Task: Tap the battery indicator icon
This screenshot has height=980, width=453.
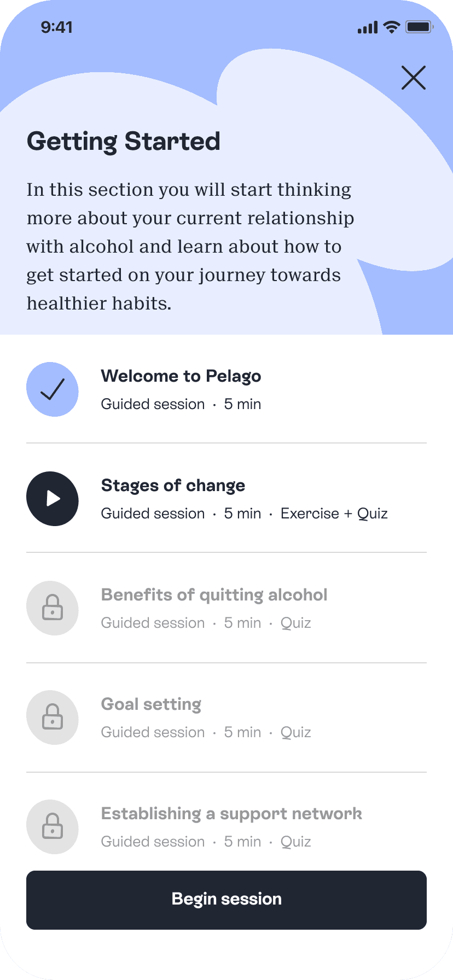Action: (x=419, y=27)
